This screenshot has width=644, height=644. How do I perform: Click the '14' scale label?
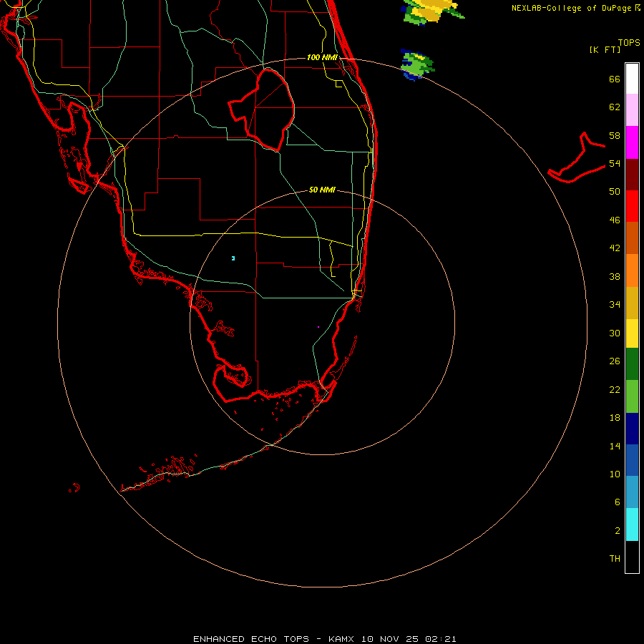coord(615,446)
